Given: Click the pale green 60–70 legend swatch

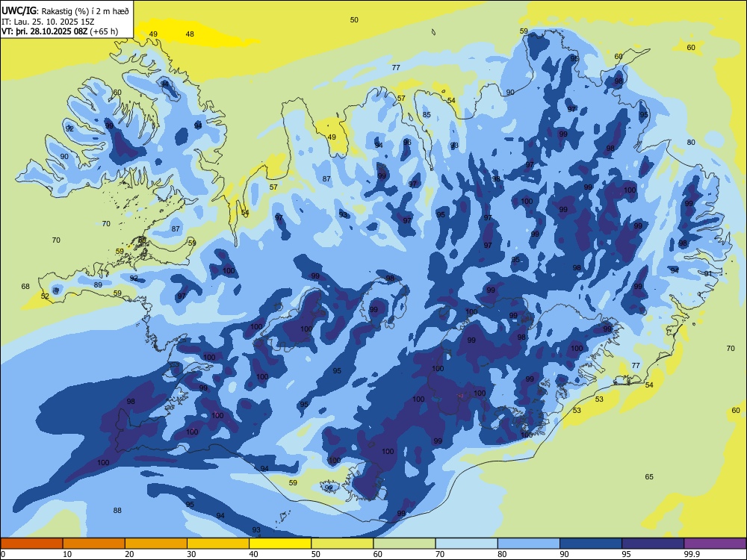Looking at the screenshot, I should [x=404, y=544].
